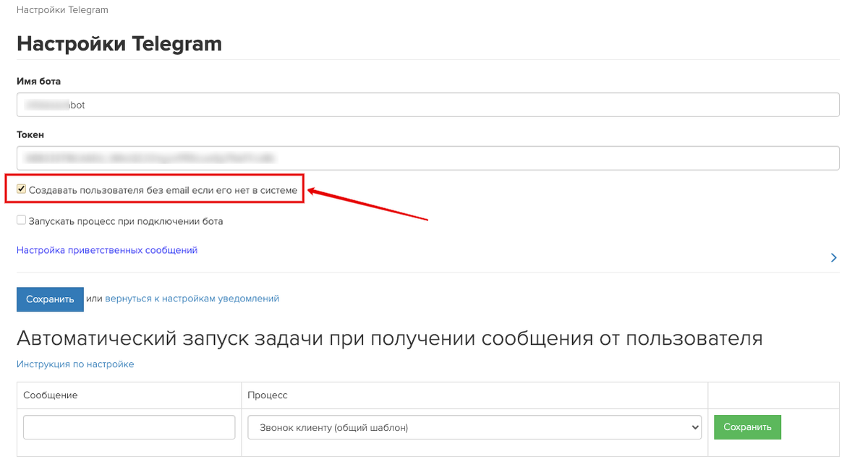Click the bot name input field

pyautogui.click(x=427, y=105)
